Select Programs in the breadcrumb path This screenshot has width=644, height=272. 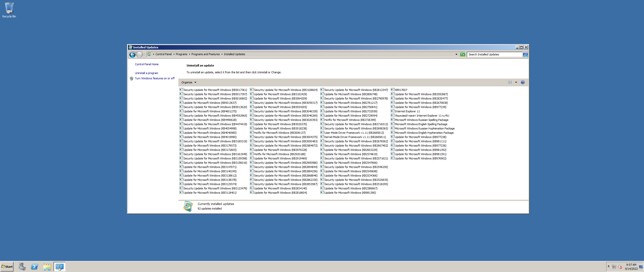pos(181,54)
